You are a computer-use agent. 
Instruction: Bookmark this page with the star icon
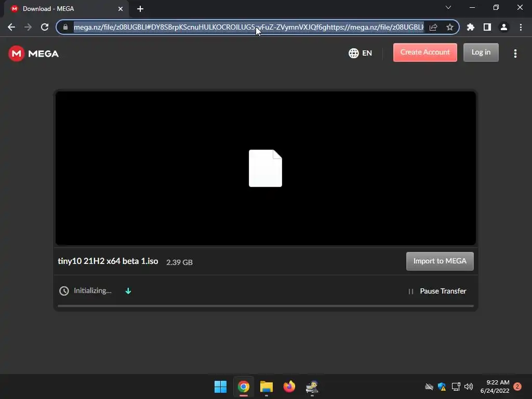tap(449, 27)
